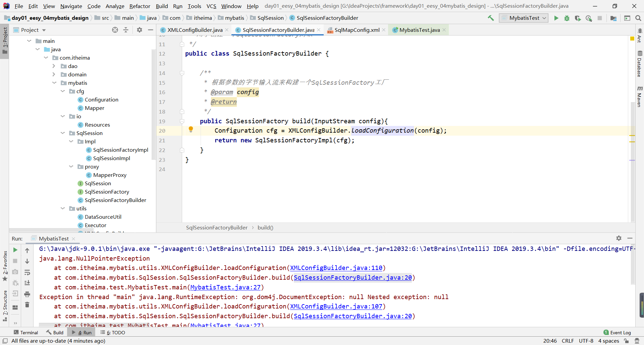Open XMLConfigBuilder.java:110 stack trace link
Screen dimensions: 644x345
click(336, 268)
